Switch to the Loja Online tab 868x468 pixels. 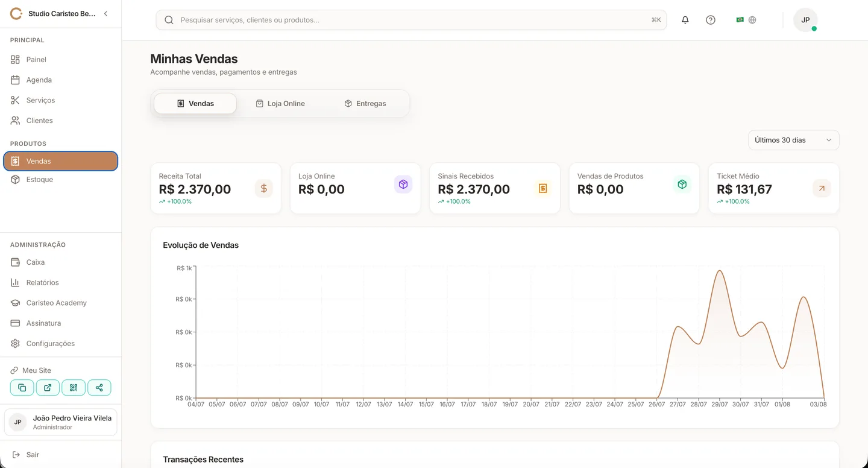tap(280, 104)
